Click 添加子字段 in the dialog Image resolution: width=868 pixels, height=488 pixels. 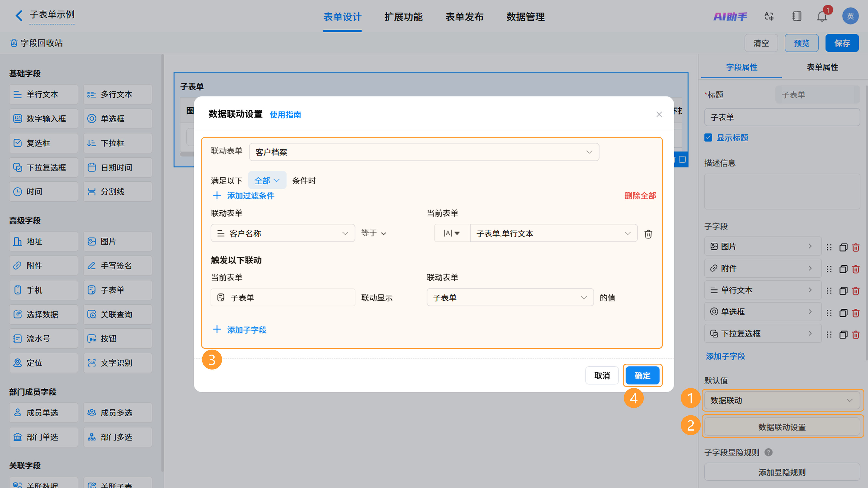click(x=240, y=330)
